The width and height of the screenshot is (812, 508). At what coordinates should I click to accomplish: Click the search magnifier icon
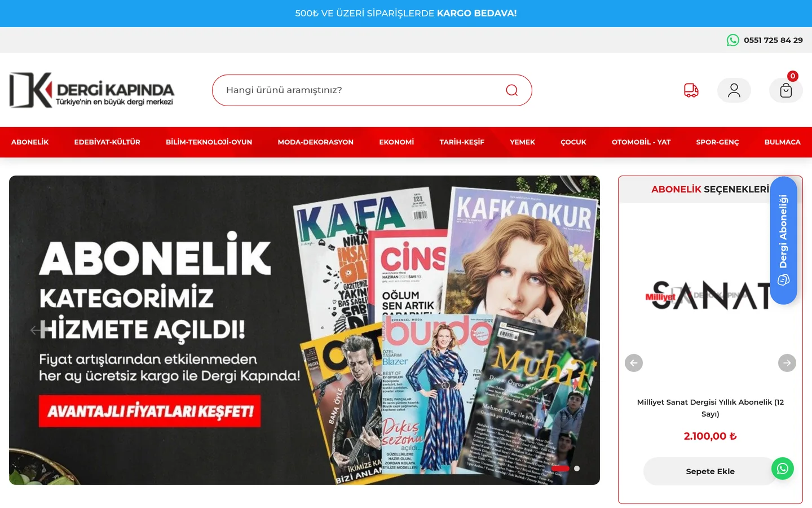click(x=511, y=90)
